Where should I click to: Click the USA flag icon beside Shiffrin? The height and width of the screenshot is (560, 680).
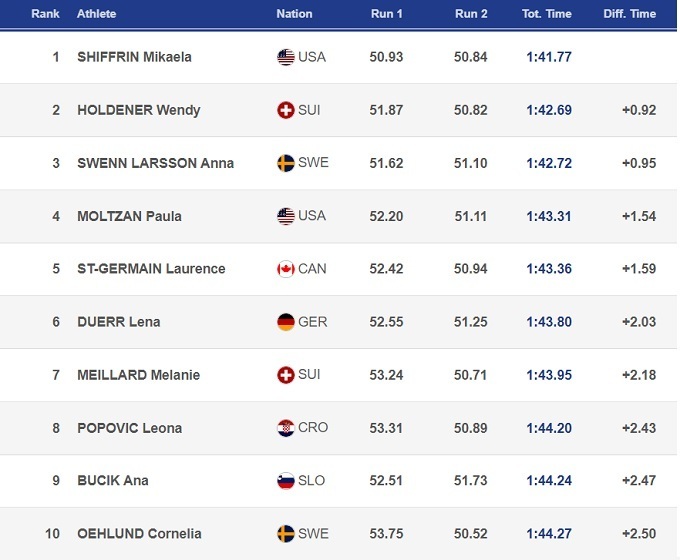pyautogui.click(x=286, y=57)
